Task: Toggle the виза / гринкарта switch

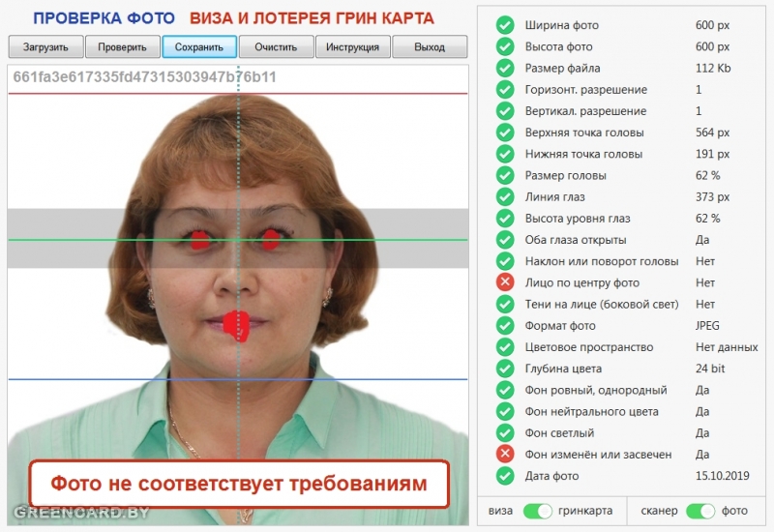Action: click(538, 511)
